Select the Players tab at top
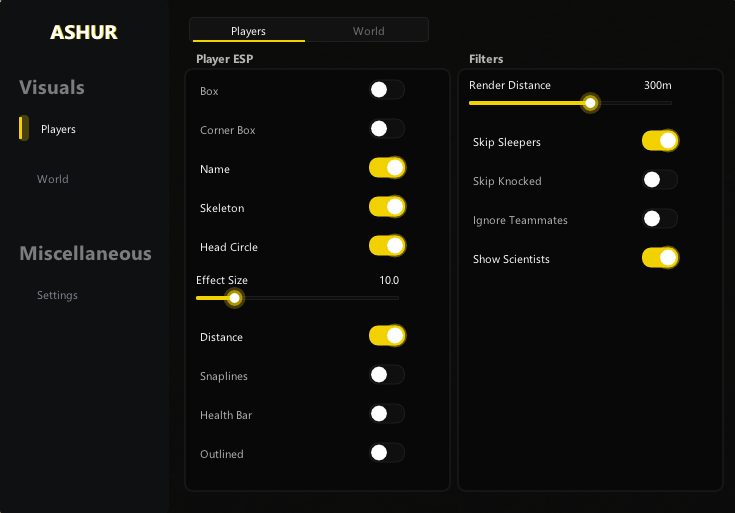Viewport: 735px width, 513px height. pos(248,31)
